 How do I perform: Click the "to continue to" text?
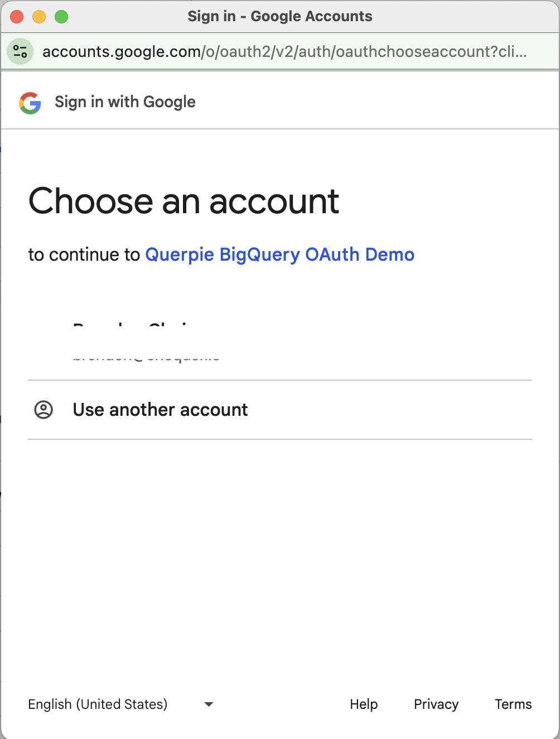click(84, 255)
